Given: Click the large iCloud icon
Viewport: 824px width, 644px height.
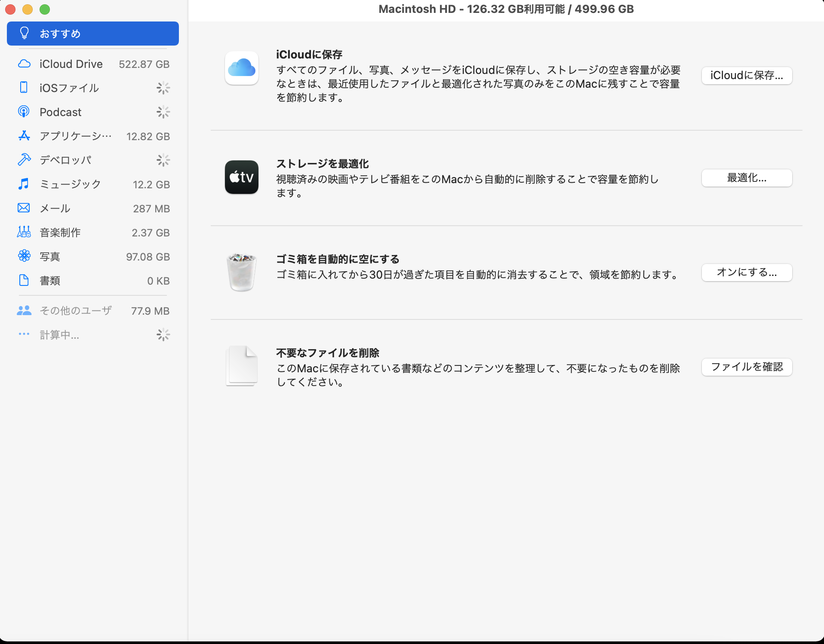Looking at the screenshot, I should (242, 68).
